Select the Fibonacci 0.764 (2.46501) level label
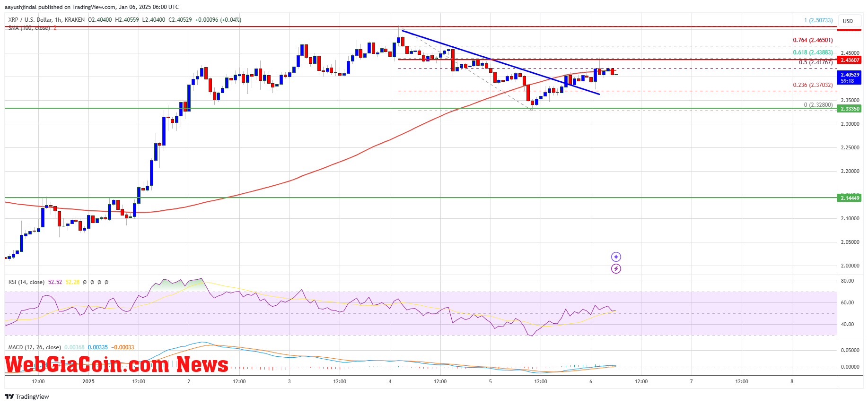The image size is (868, 405). pyautogui.click(x=813, y=41)
